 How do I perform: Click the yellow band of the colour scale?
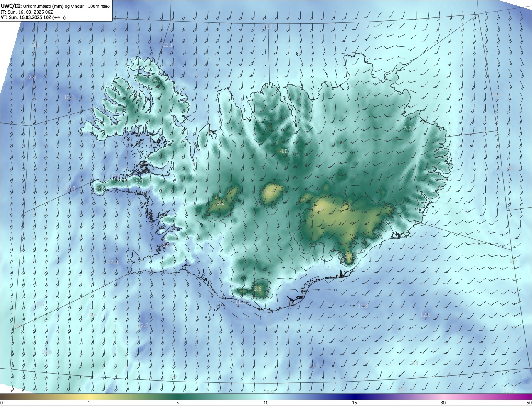[89, 396]
